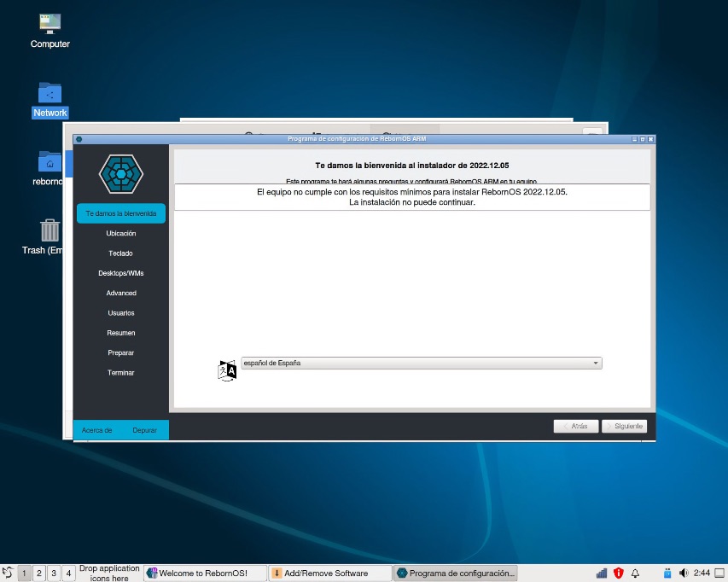Select the Ubicación step in sidebar
Viewport: 728px width, 582px height.
(120, 234)
